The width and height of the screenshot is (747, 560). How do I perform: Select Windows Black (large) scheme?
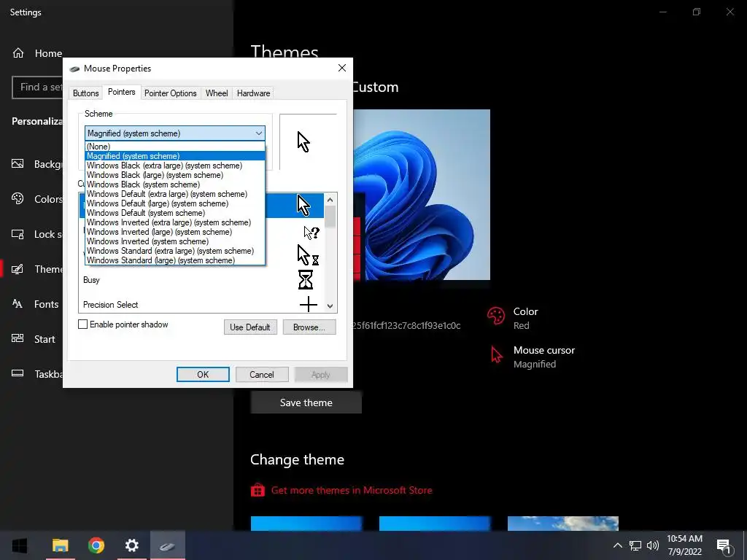pyautogui.click(x=175, y=175)
